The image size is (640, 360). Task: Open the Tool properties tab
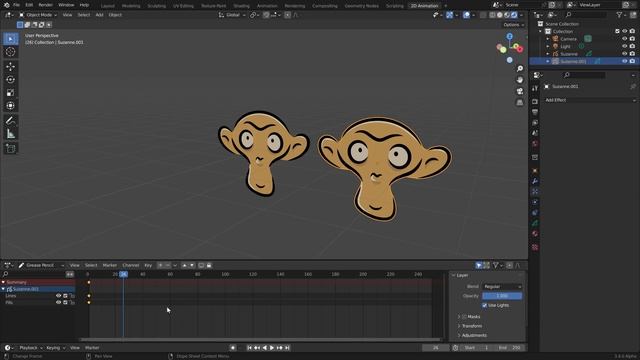click(535, 89)
